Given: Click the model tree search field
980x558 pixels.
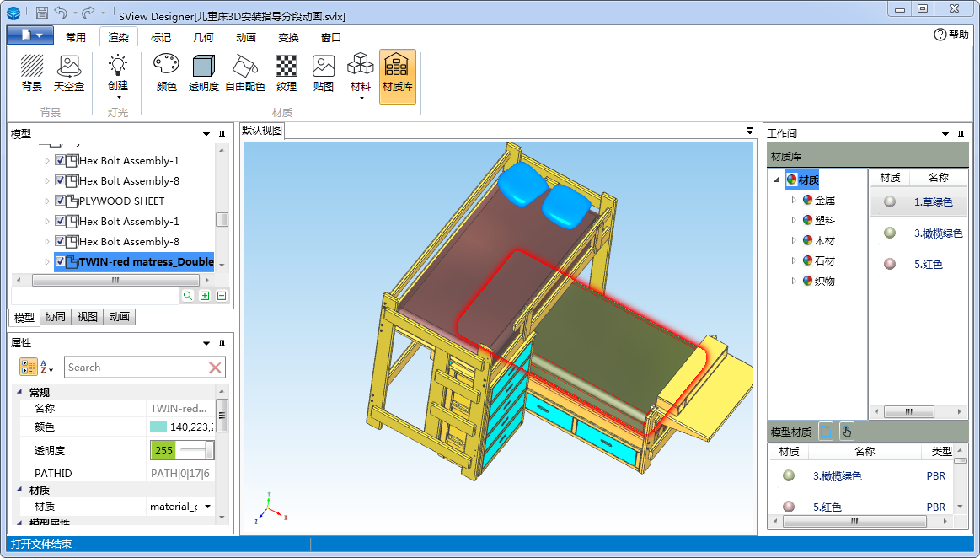Looking at the screenshot, I should pyautogui.click(x=95, y=296).
